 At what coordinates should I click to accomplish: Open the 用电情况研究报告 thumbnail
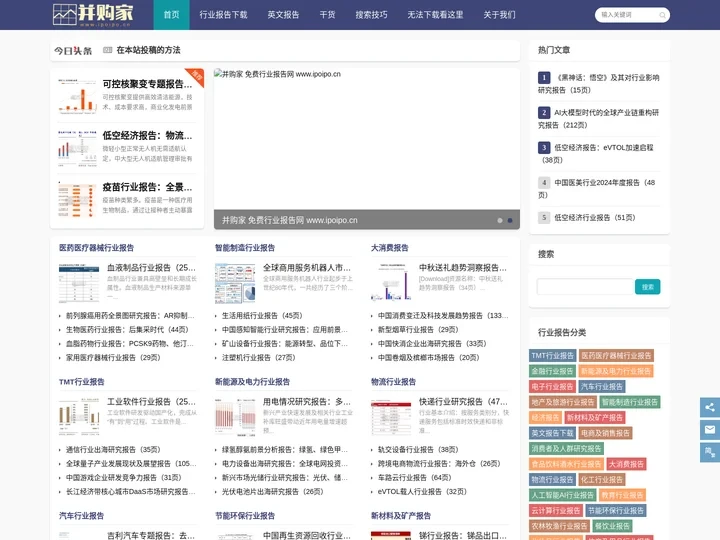coord(235,417)
